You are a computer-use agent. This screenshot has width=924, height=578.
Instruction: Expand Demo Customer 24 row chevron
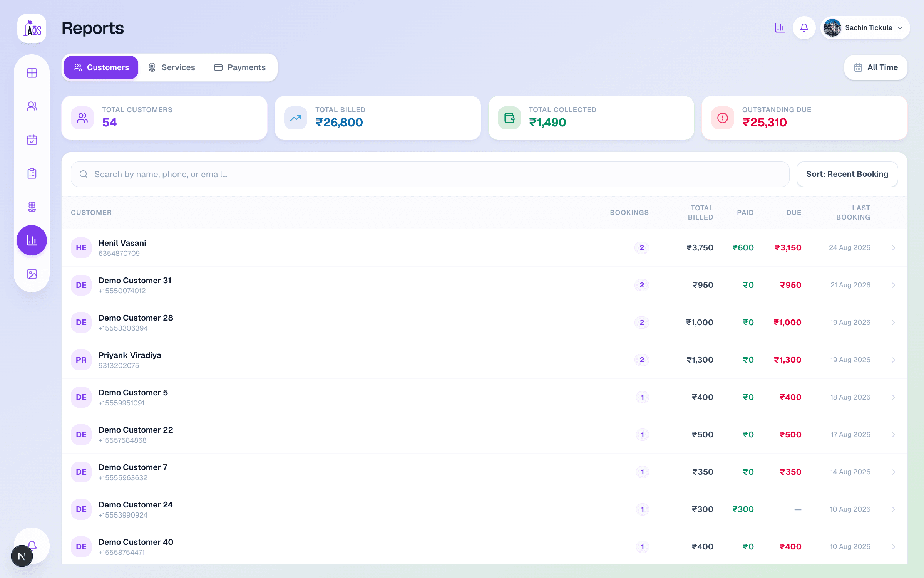(894, 509)
